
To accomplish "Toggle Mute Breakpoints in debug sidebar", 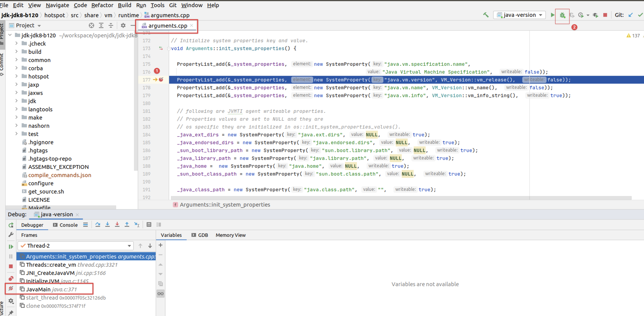I will click(x=11, y=289).
